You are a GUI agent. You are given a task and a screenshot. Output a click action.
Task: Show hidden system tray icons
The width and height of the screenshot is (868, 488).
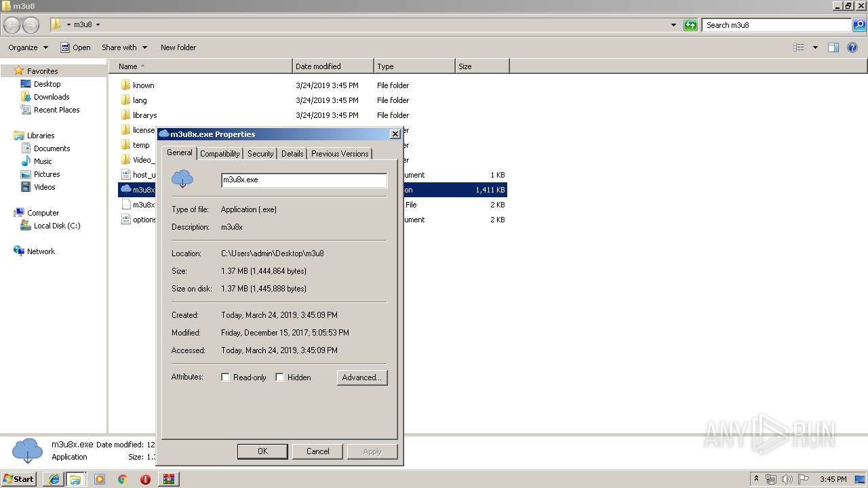point(756,479)
